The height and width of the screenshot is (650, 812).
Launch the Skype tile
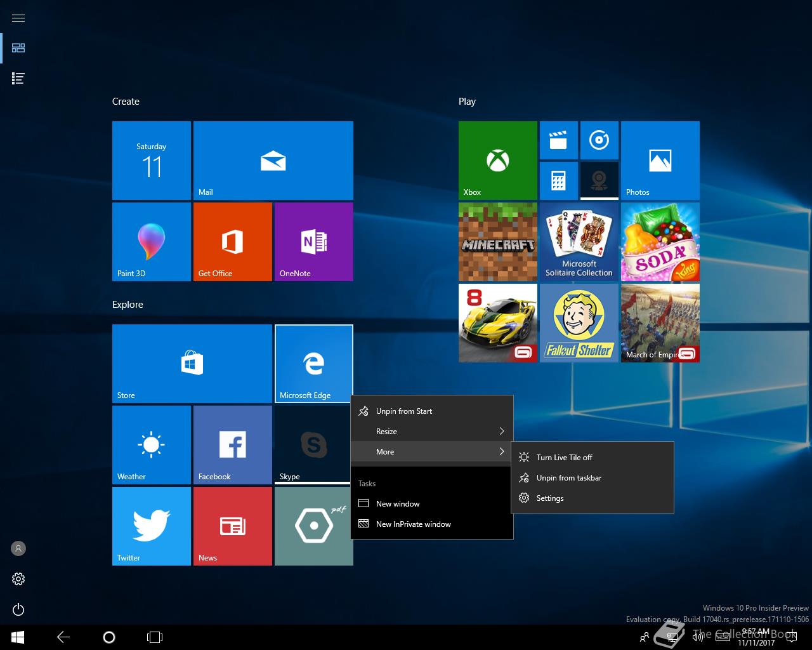[313, 445]
